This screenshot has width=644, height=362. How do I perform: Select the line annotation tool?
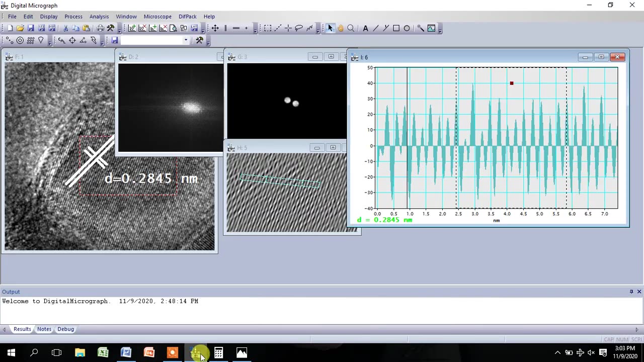point(376,28)
